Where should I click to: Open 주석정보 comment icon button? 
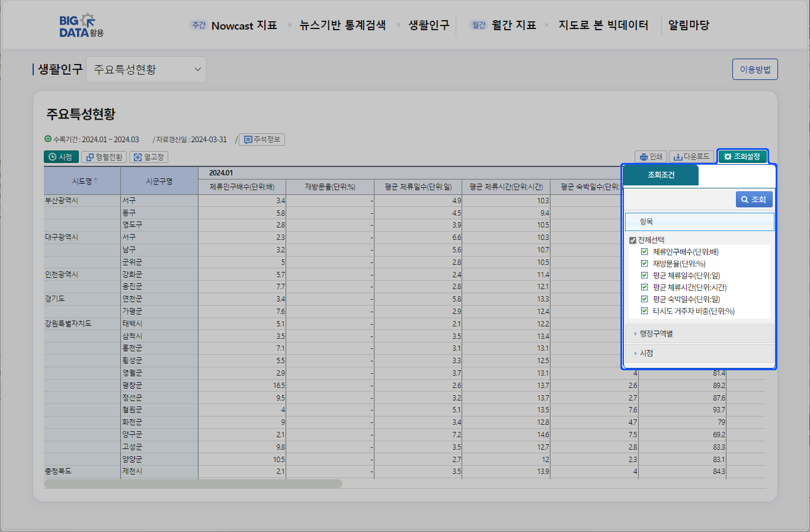tap(262, 139)
